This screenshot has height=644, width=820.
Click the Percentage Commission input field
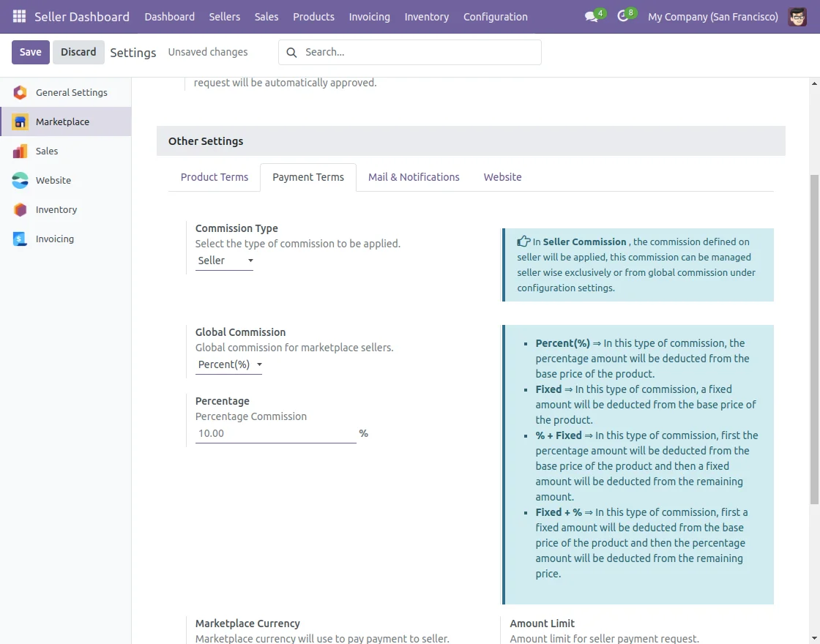(275, 433)
